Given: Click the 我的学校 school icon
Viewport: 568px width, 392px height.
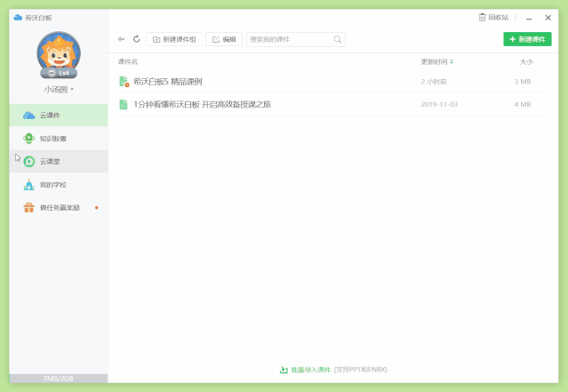Looking at the screenshot, I should tap(29, 184).
